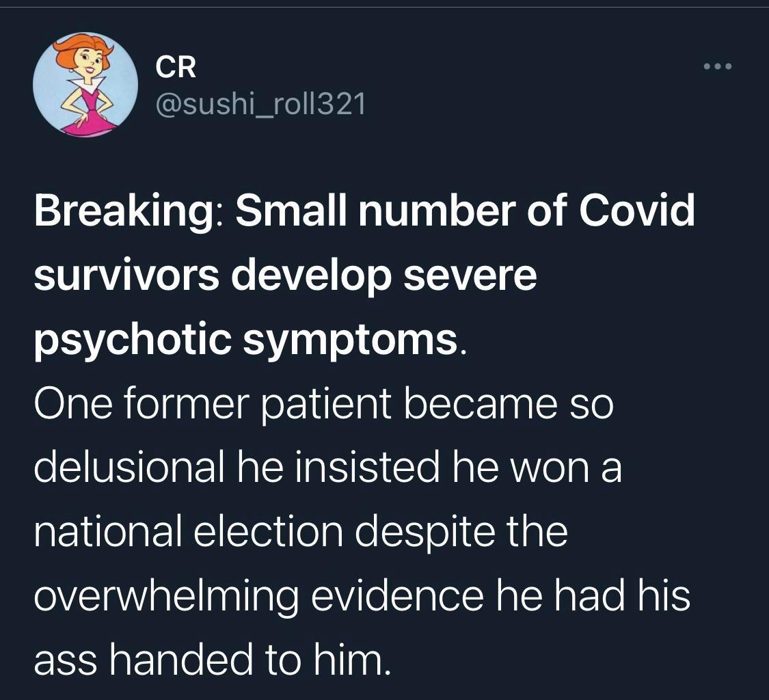Open the profile via display name CR

[176, 67]
